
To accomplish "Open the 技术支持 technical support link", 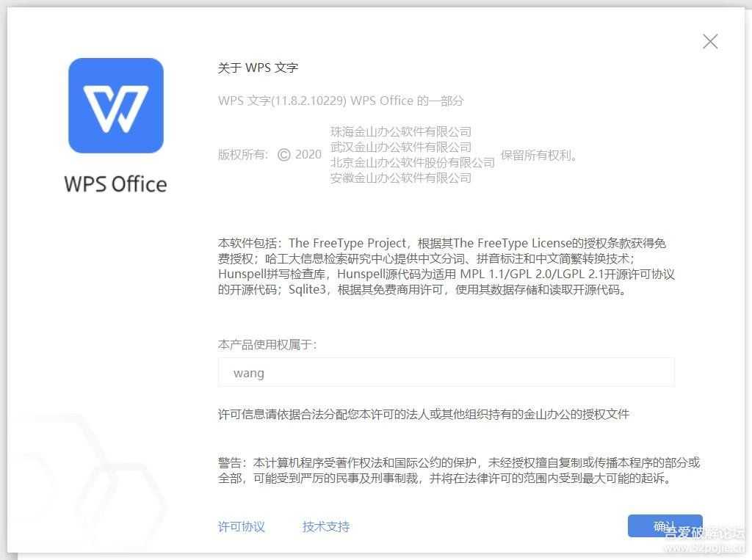I will point(325,527).
